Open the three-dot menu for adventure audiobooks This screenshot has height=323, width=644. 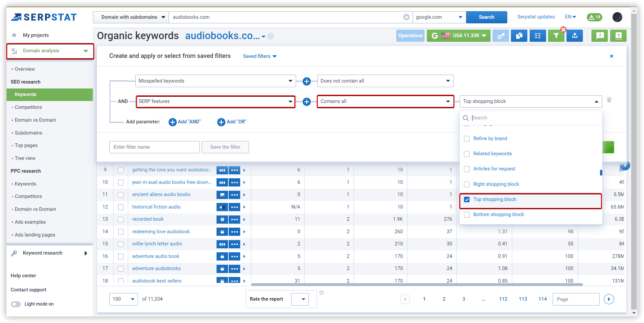[x=234, y=269]
